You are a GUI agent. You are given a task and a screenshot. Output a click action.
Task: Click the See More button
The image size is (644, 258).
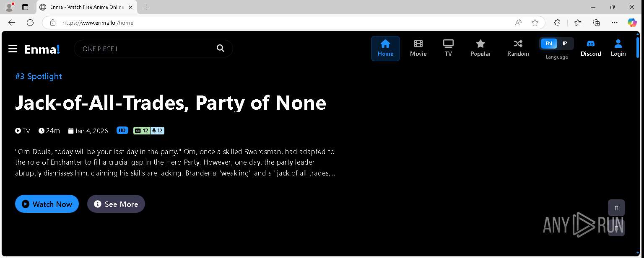click(x=116, y=204)
